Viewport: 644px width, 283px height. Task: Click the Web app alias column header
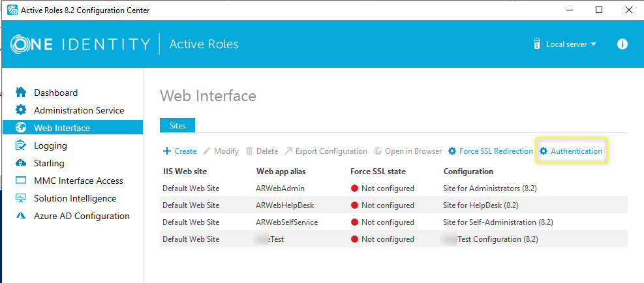[x=281, y=171]
